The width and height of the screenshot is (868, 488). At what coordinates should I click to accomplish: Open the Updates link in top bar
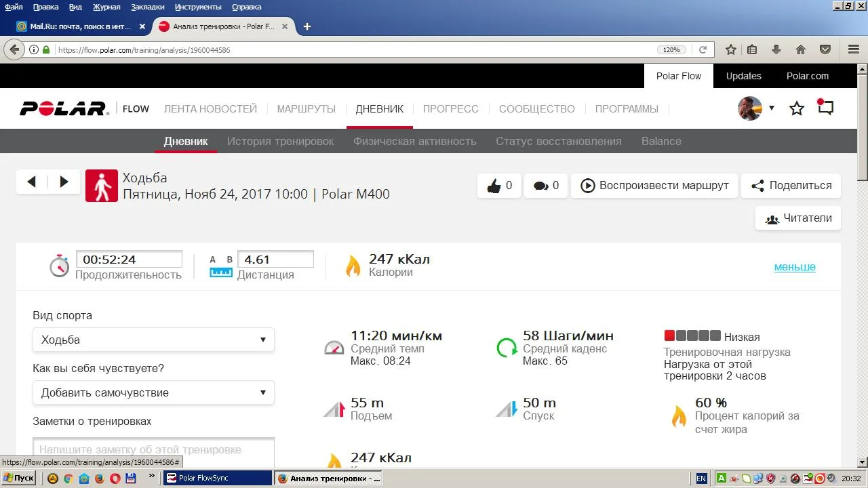(744, 76)
